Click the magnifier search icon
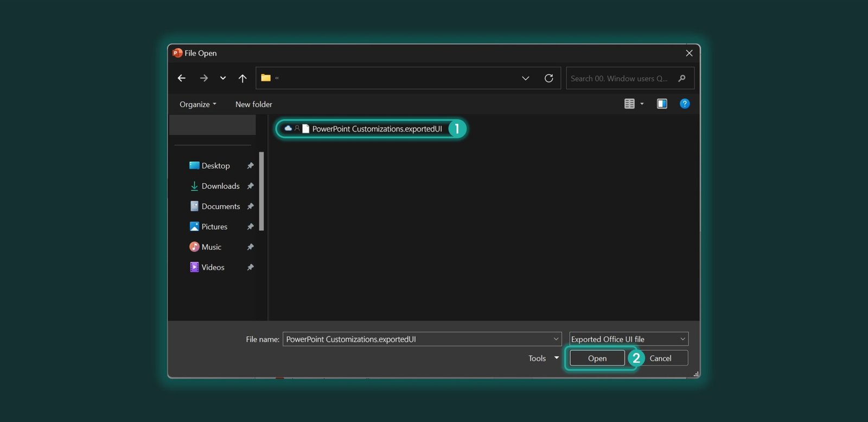This screenshot has height=422, width=868. [682, 78]
